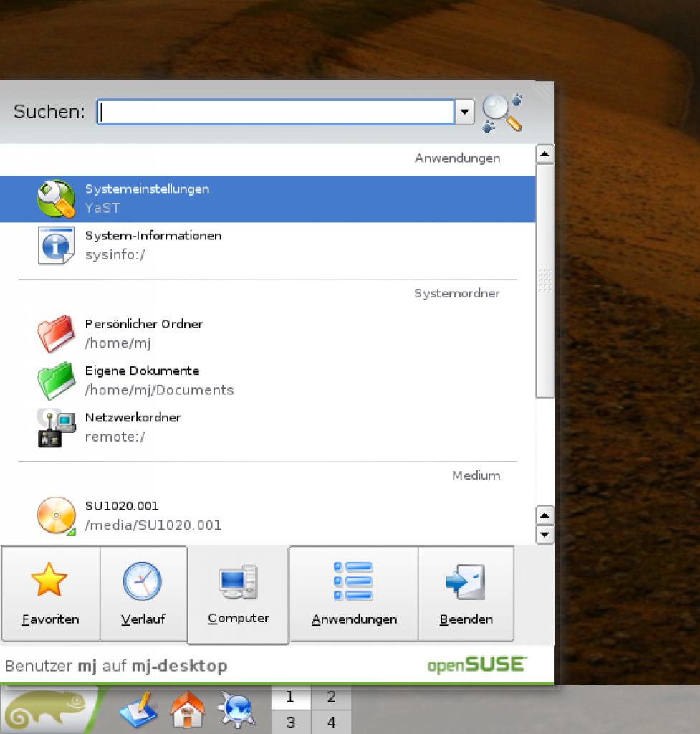Open the Systemeinstellungen entry
The image size is (700, 734).
pos(268,199)
